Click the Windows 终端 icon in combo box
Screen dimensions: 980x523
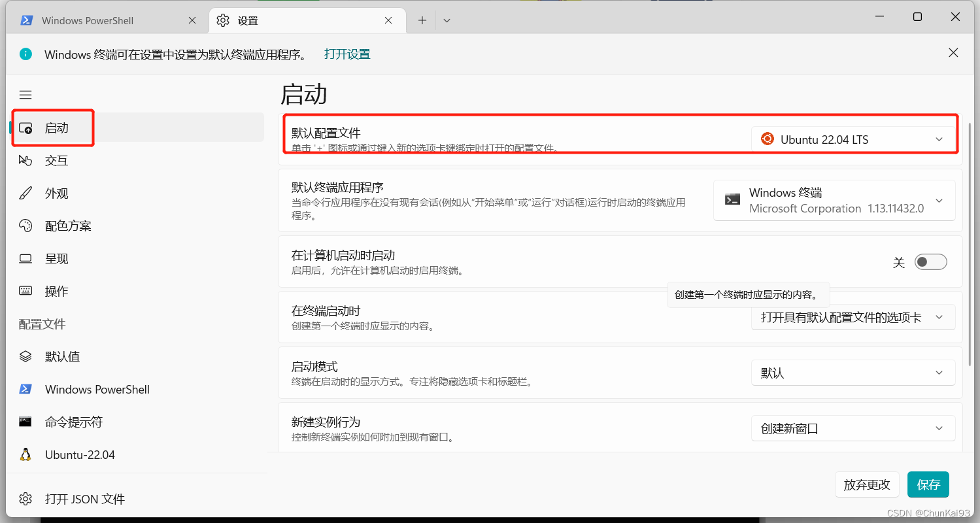733,199
